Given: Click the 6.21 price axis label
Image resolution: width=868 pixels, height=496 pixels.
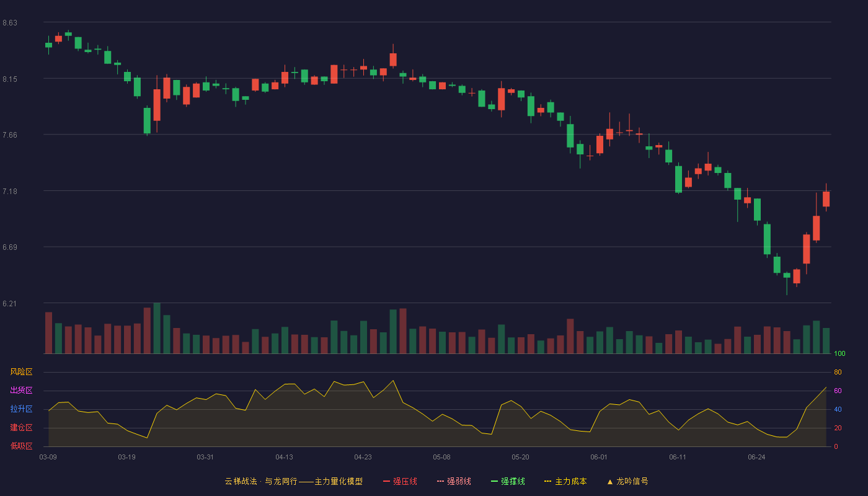Looking at the screenshot, I should [10, 304].
